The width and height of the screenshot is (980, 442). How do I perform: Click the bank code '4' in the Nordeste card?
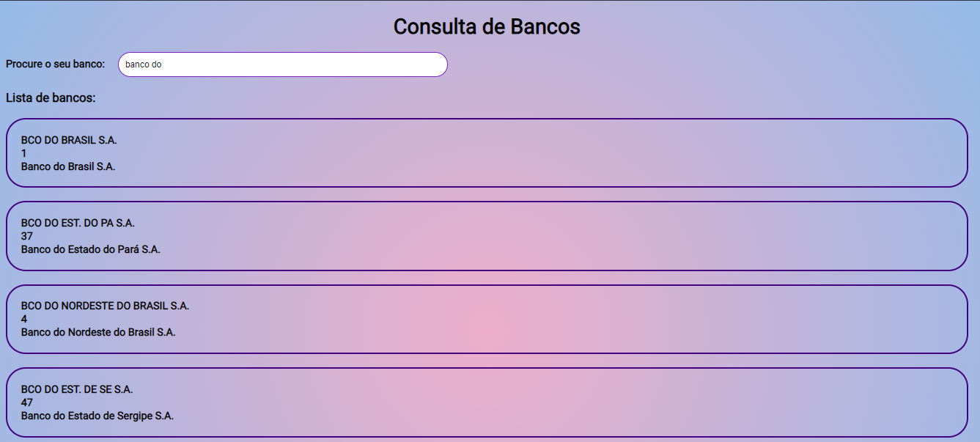tap(23, 319)
